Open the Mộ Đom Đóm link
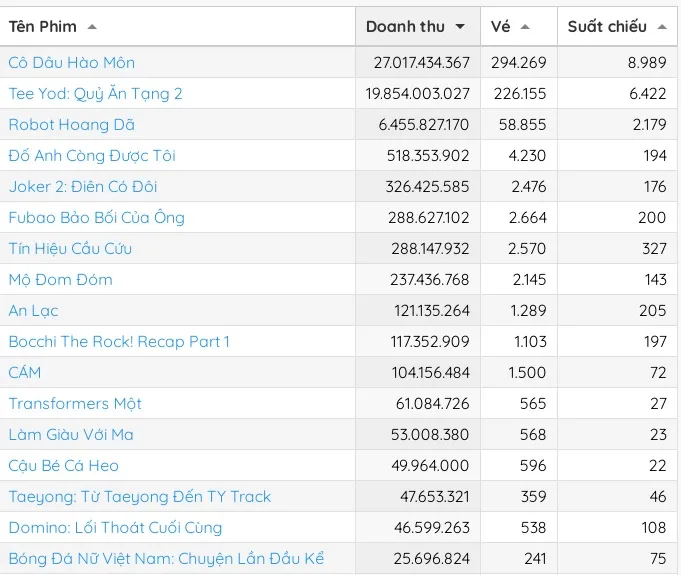Image resolution: width=681 pixels, height=575 pixels. pyautogui.click(x=60, y=279)
